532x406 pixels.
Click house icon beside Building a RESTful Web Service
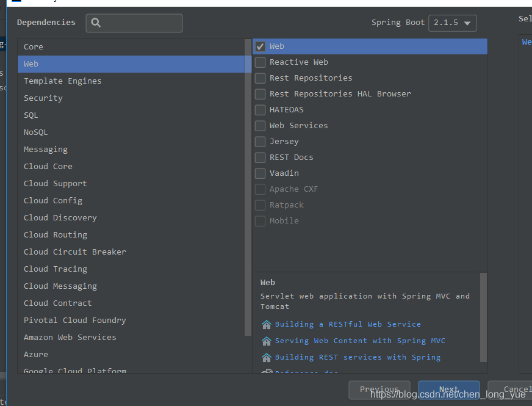point(267,325)
